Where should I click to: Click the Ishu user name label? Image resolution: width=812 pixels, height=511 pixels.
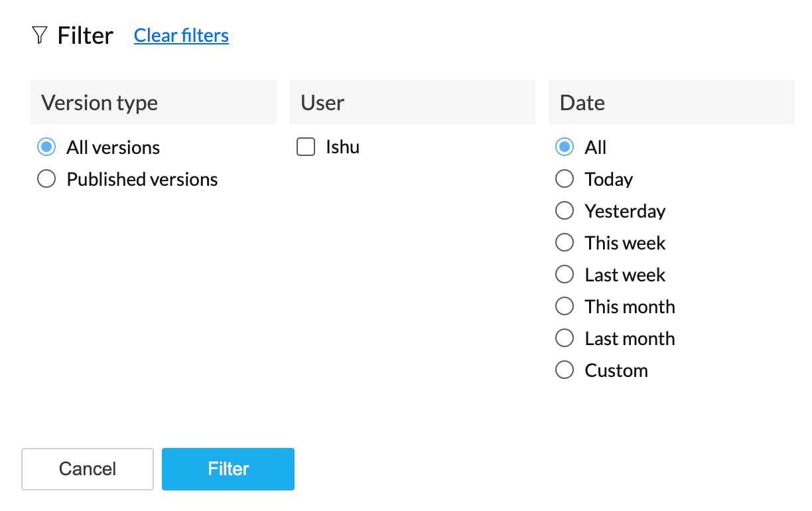(342, 147)
